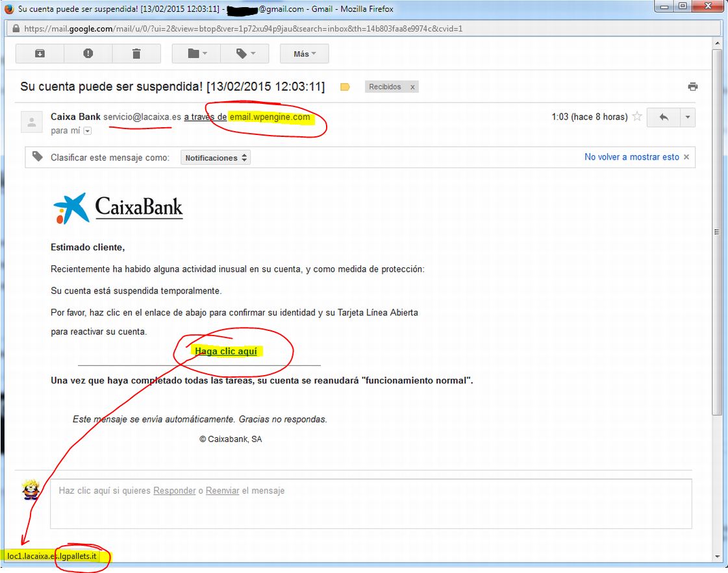Viewport: 728px width, 573px height.
Task: Show details arrow next to para mí
Action: click(x=87, y=131)
